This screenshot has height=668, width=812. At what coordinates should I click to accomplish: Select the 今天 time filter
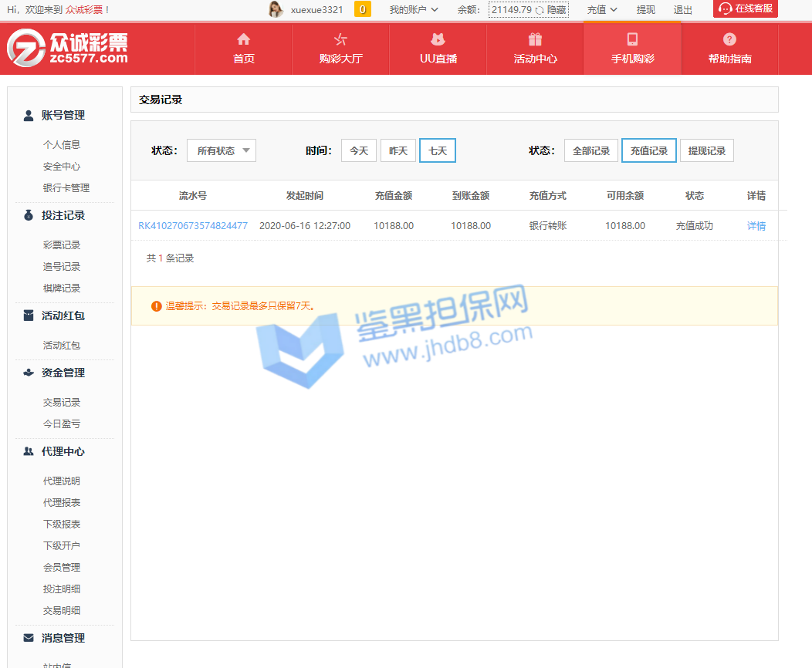click(359, 150)
